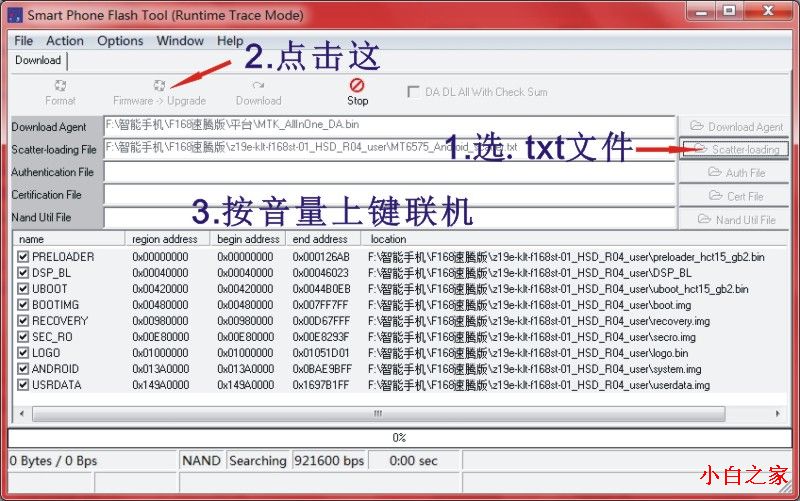This screenshot has height=501, width=800.
Task: Click the Format toolbar icon
Action: click(x=60, y=86)
